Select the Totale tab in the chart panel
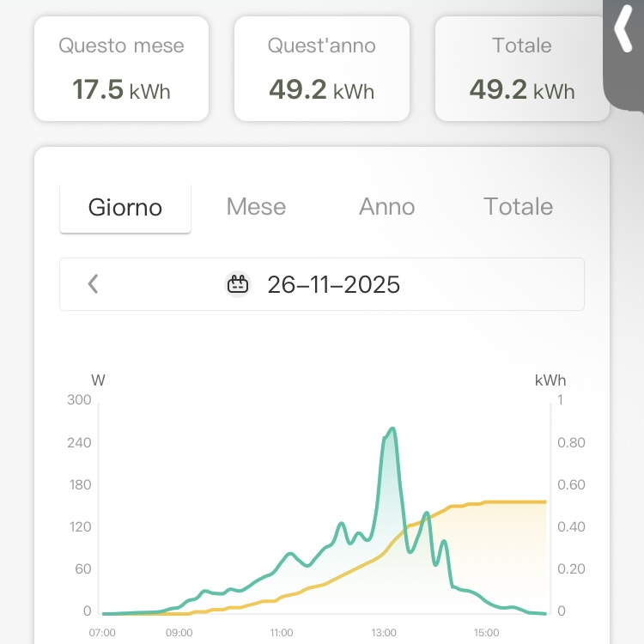Screen dimensions: 644x644 pyautogui.click(x=518, y=207)
